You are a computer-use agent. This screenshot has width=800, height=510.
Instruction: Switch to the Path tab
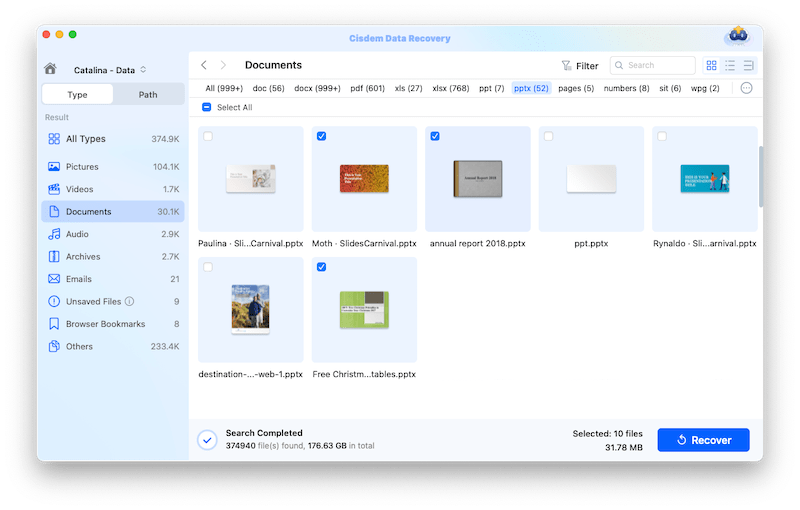coord(148,94)
